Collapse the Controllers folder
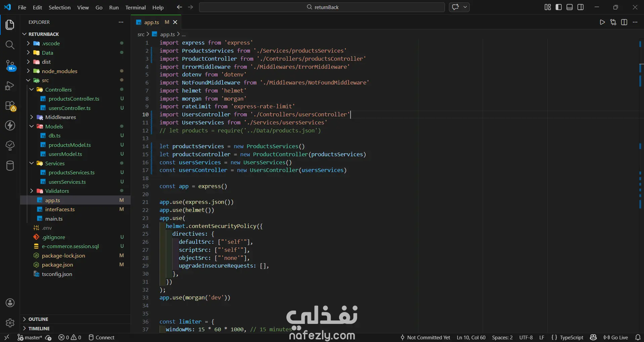 (32, 90)
